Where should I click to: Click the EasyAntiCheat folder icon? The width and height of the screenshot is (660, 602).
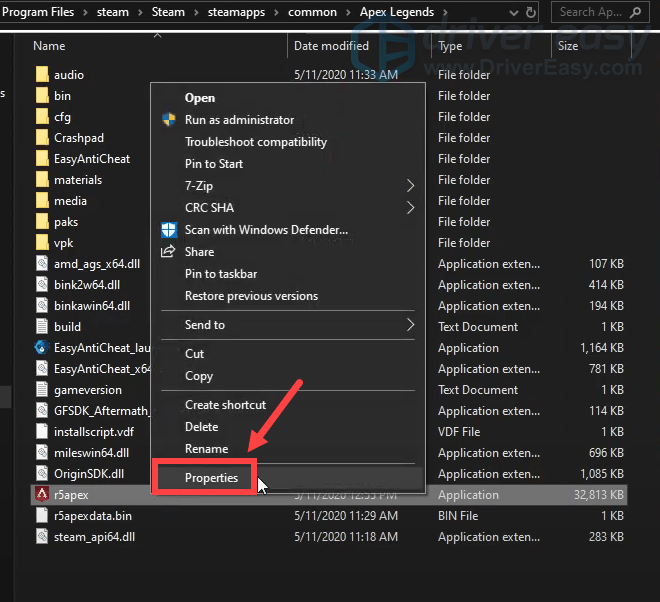click(42, 159)
